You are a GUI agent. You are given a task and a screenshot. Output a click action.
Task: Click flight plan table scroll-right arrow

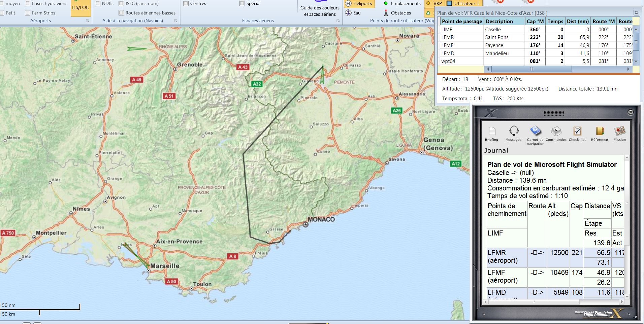[x=628, y=69]
